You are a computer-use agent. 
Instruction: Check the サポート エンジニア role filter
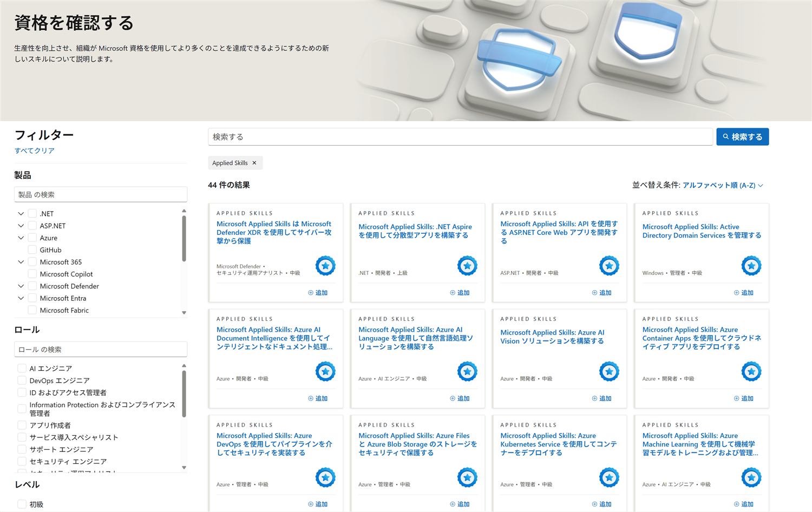[x=22, y=449]
